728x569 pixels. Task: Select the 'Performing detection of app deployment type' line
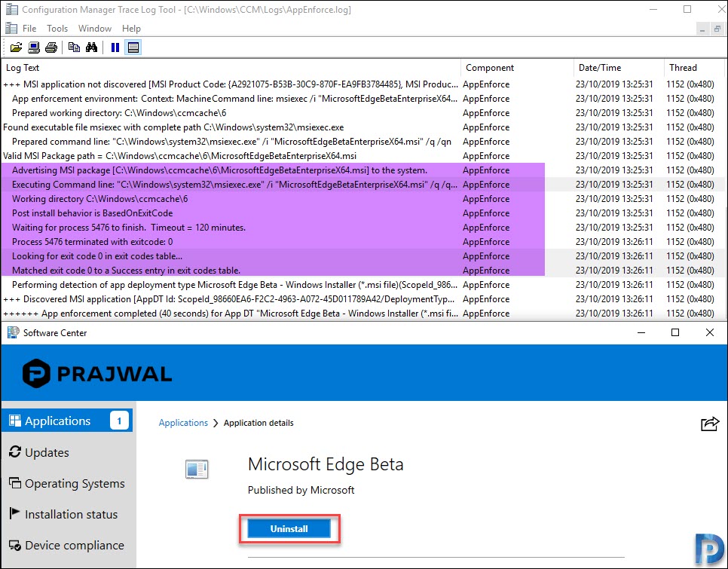(x=363, y=285)
